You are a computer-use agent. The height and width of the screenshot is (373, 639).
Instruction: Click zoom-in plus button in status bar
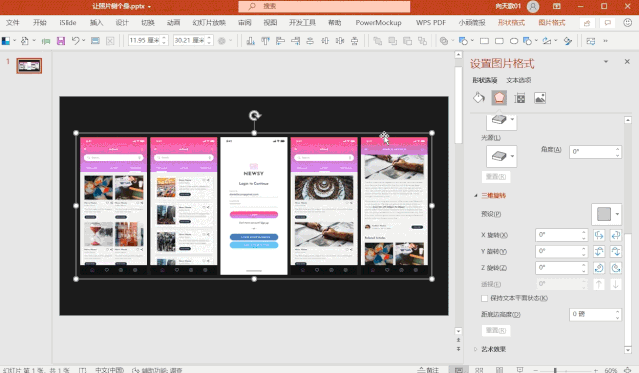595,370
